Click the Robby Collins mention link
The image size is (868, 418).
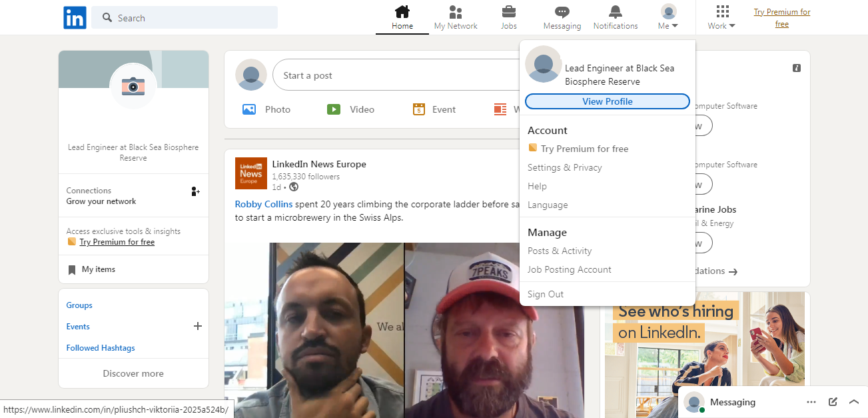point(264,204)
